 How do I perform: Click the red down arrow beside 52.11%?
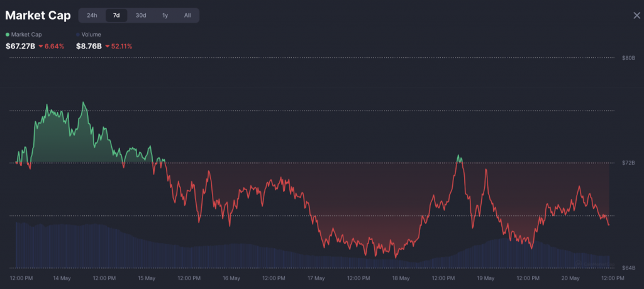click(108, 47)
